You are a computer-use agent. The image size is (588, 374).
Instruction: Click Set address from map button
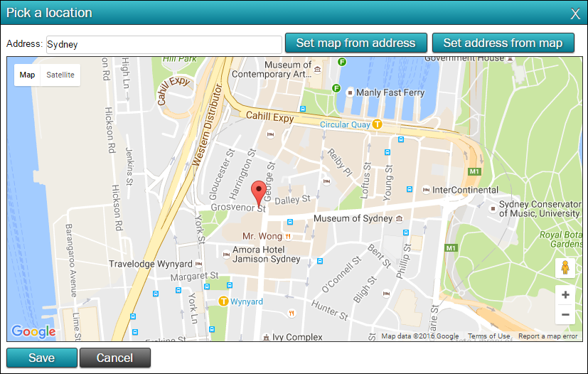point(503,43)
